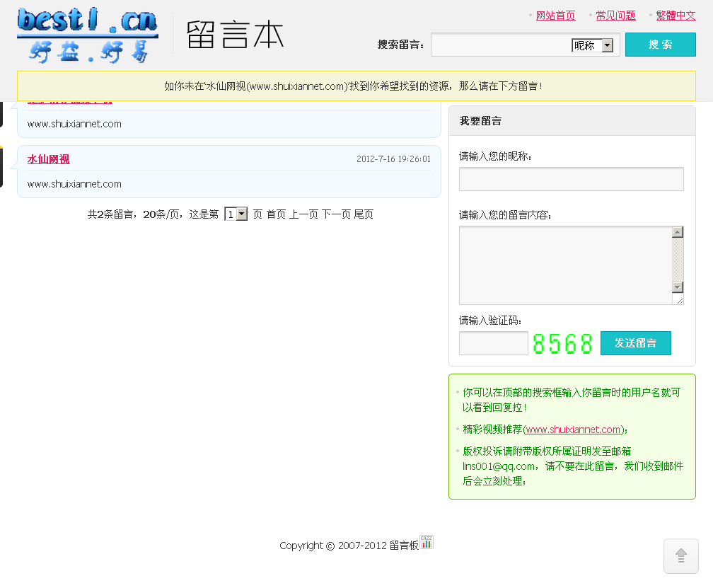The width and height of the screenshot is (713, 588).
Task: Click the best1.cn site logo
Action: click(87, 35)
